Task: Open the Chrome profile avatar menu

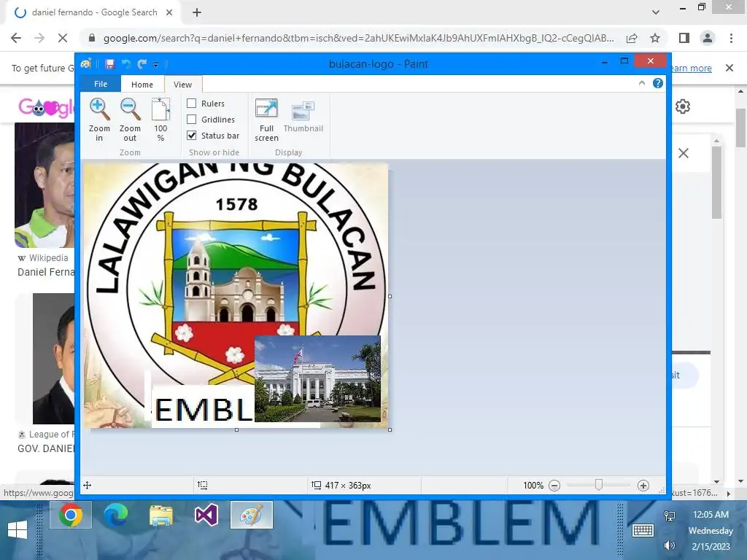Action: coord(708,38)
